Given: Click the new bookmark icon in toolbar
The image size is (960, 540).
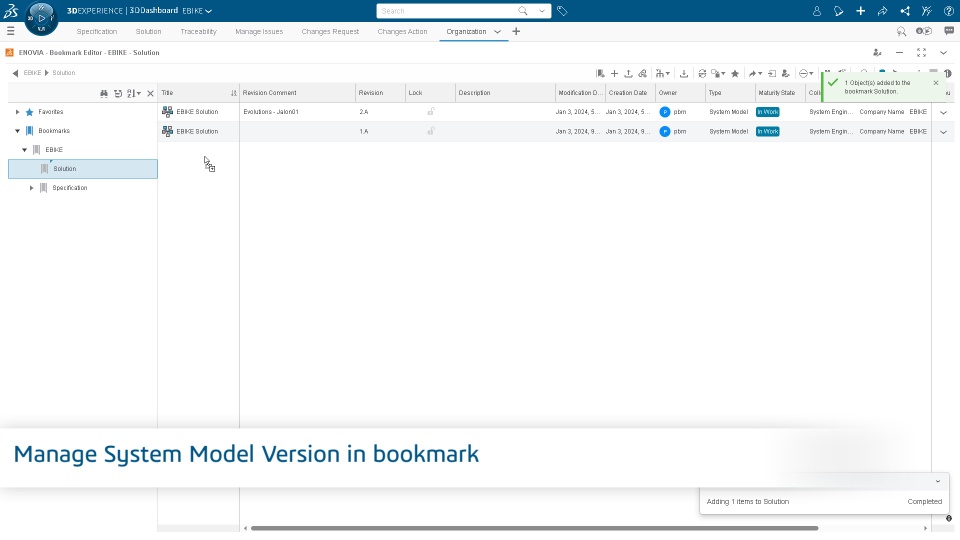Looking at the screenshot, I should (x=600, y=73).
